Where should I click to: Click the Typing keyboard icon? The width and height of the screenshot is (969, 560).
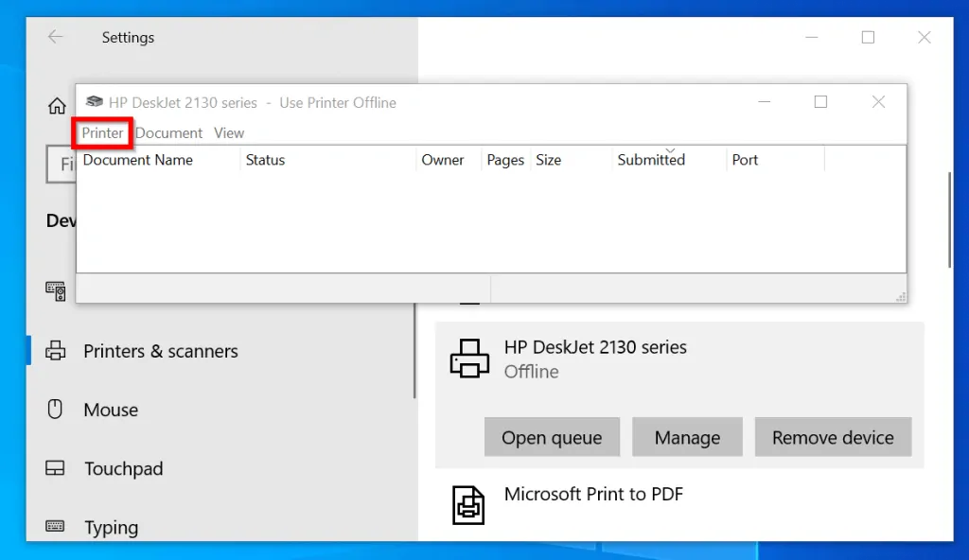coord(55,527)
